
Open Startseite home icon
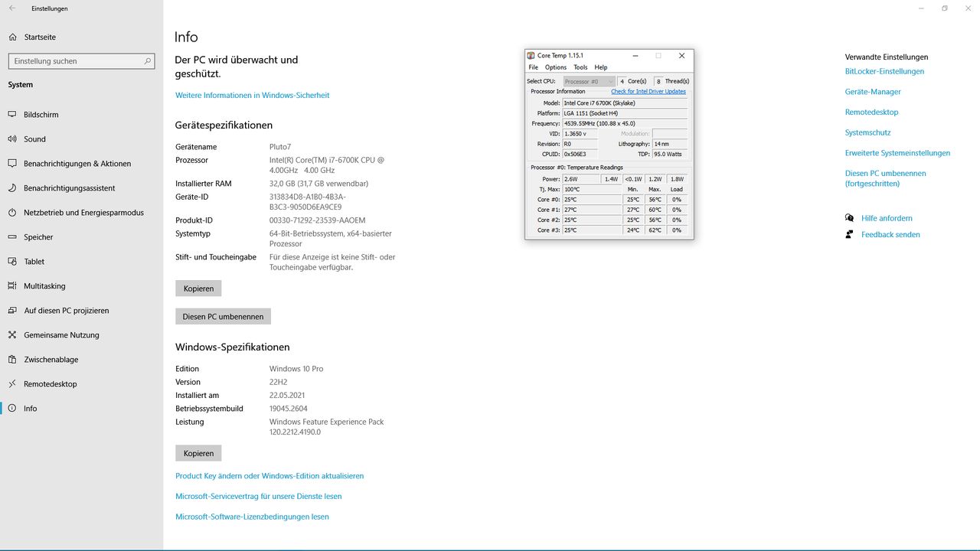tap(12, 37)
